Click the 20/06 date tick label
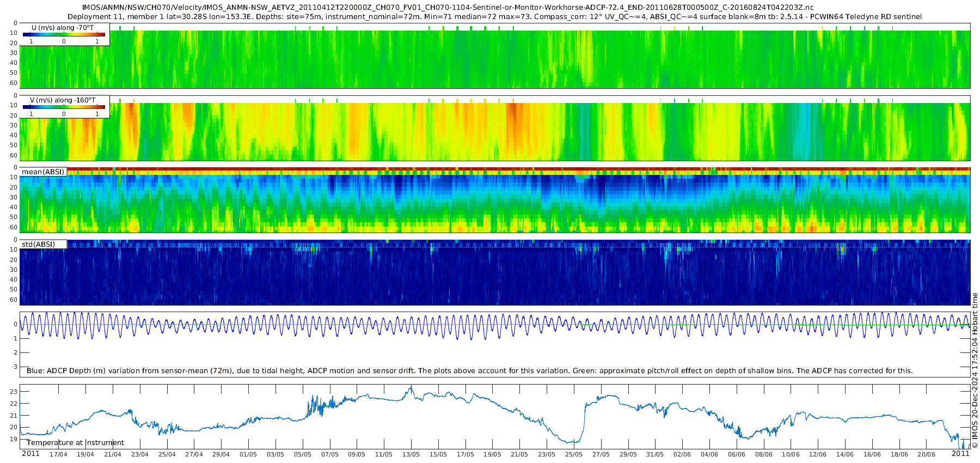The image size is (980, 463). tap(926, 454)
